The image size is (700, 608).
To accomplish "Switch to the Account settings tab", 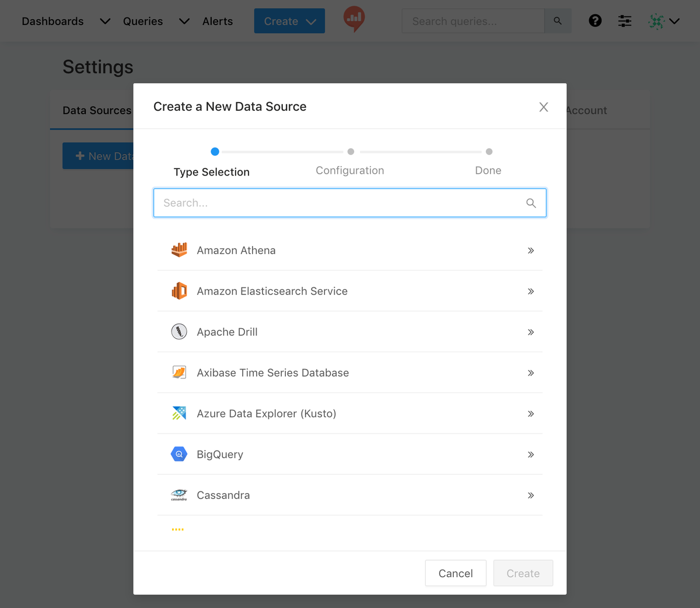I will [x=586, y=110].
